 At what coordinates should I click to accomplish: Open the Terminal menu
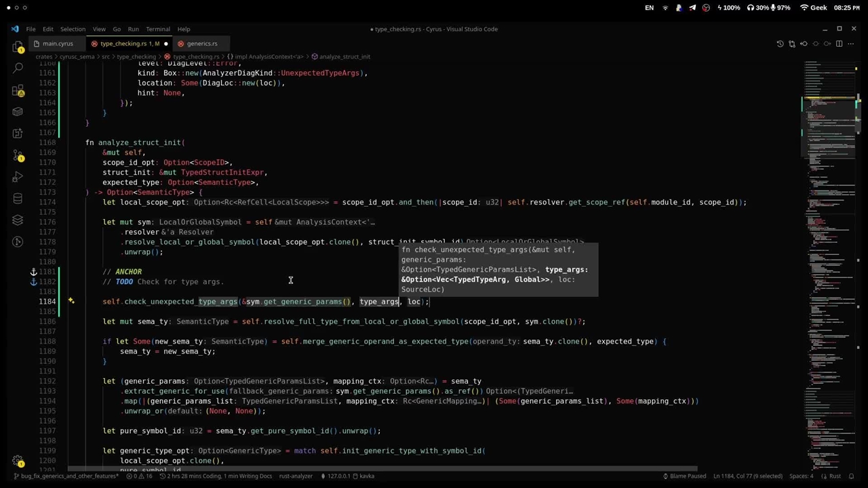click(x=158, y=29)
